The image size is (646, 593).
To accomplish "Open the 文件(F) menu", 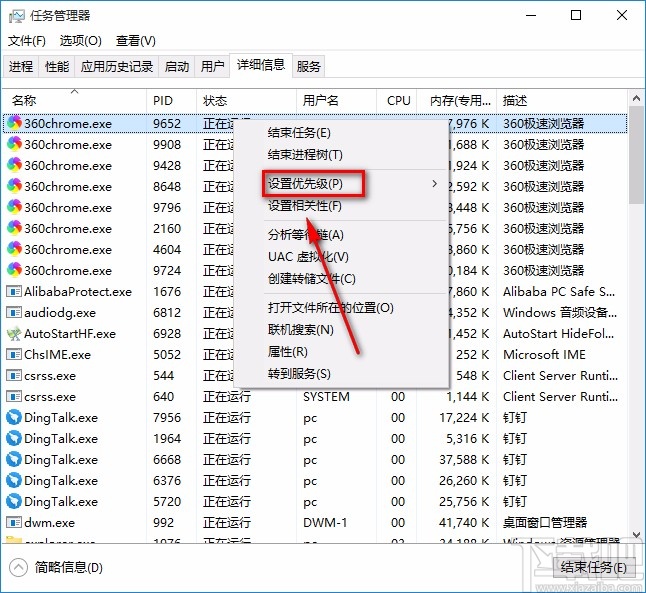I will (x=27, y=40).
